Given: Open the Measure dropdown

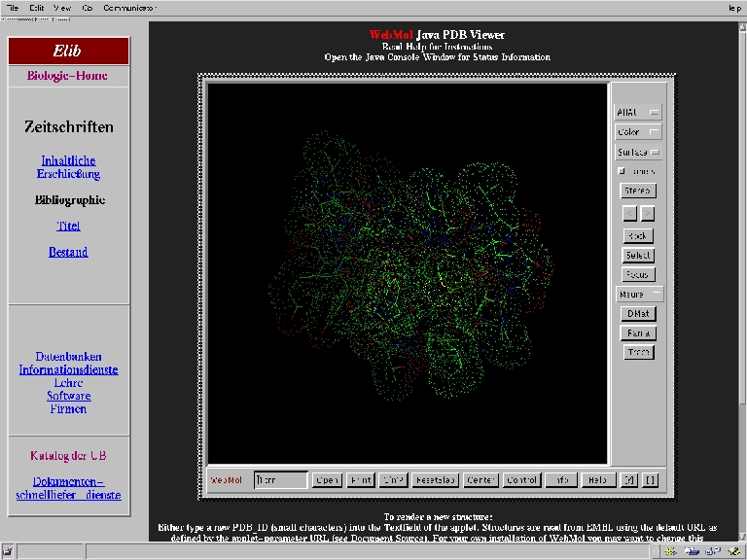Looking at the screenshot, I should pos(638,294).
